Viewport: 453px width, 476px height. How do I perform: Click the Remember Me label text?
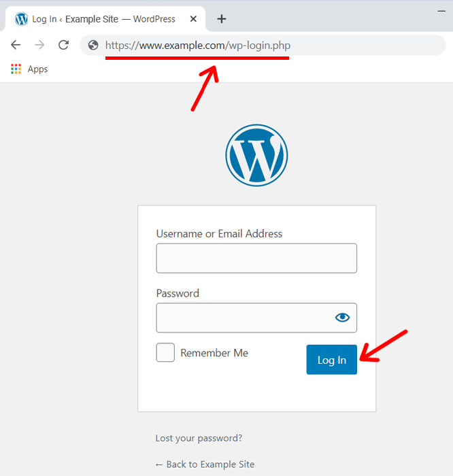click(x=214, y=353)
